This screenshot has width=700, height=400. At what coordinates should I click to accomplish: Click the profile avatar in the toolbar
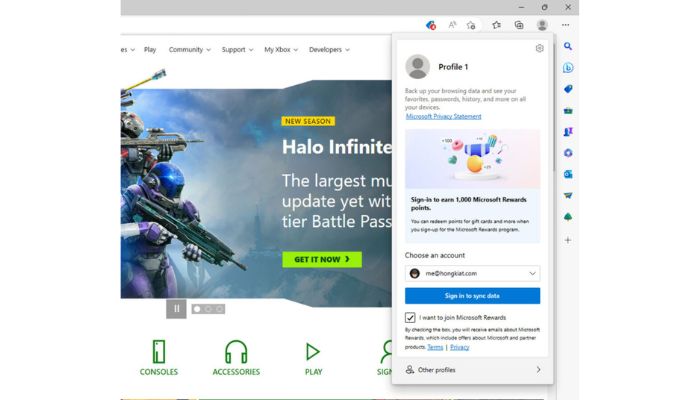click(x=542, y=25)
